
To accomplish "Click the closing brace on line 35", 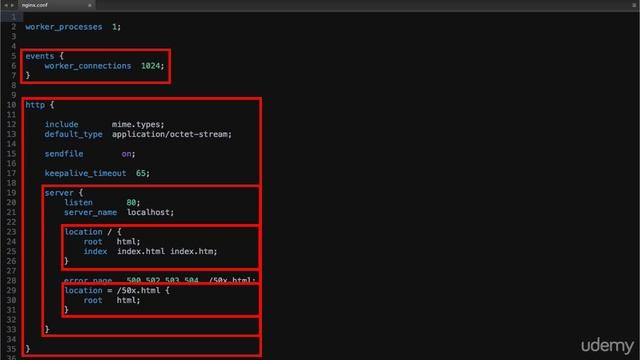I will click(28, 349).
